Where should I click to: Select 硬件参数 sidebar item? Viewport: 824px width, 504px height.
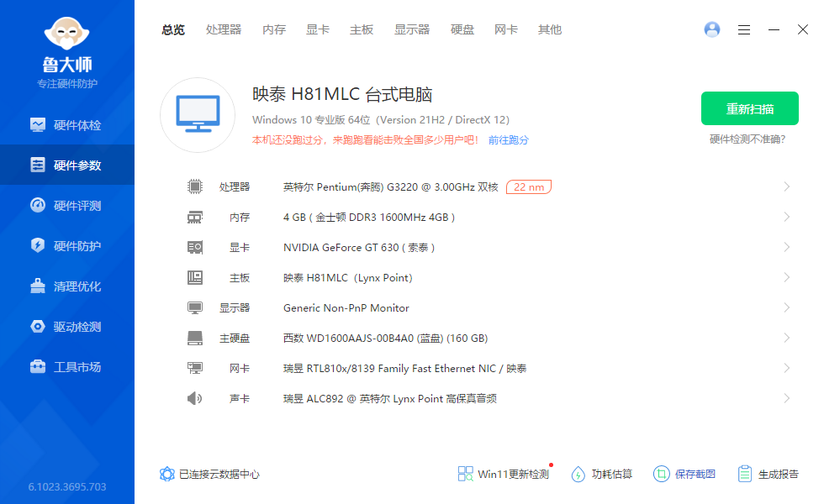[x=66, y=165]
